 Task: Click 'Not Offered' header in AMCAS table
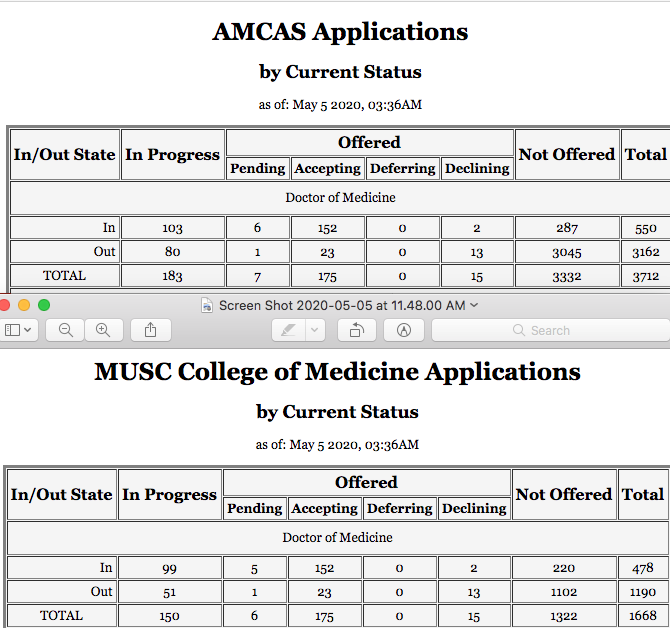tap(567, 154)
